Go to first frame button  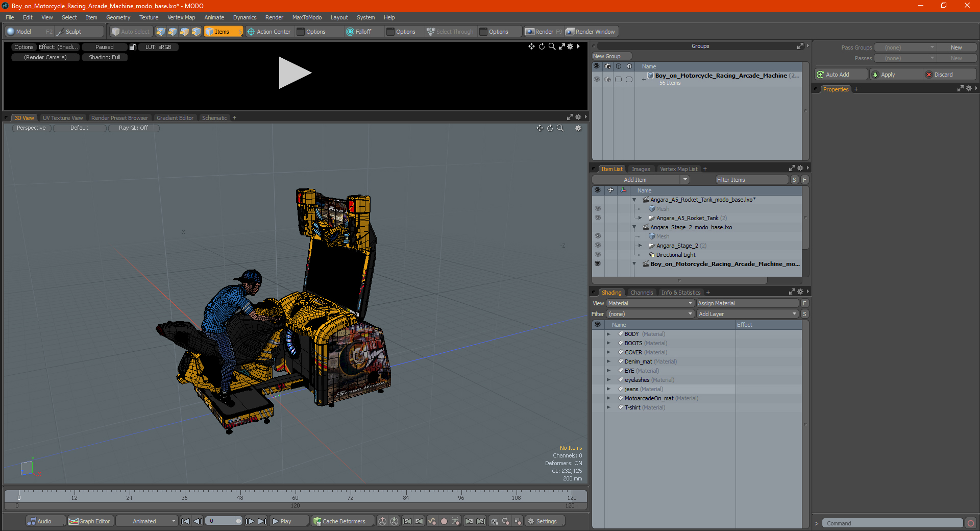pyautogui.click(x=186, y=521)
